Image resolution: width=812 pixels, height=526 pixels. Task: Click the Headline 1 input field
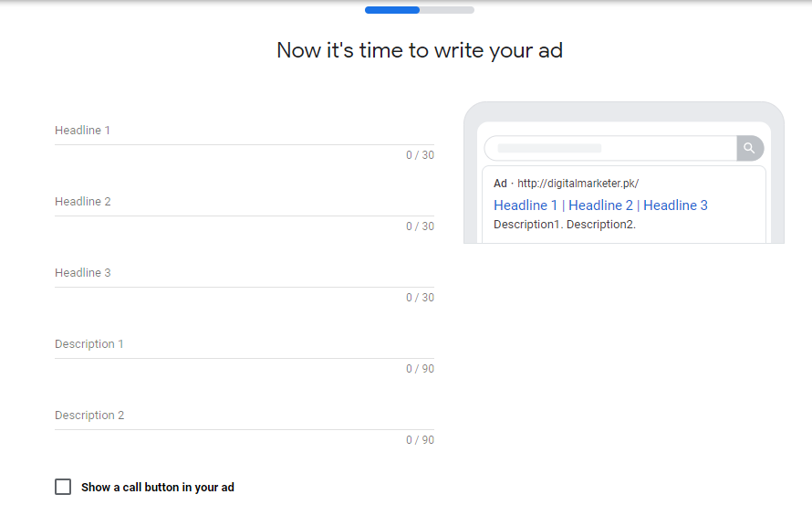tap(245, 131)
